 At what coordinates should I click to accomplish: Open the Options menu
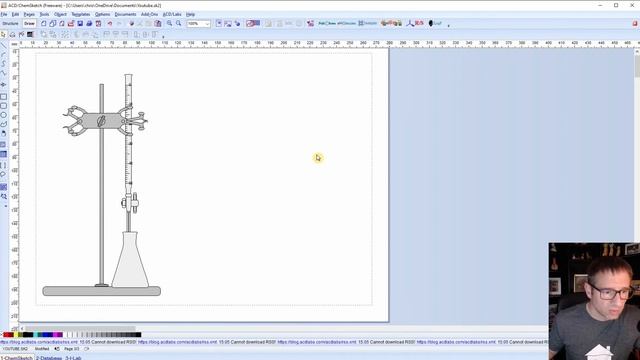click(x=102, y=14)
